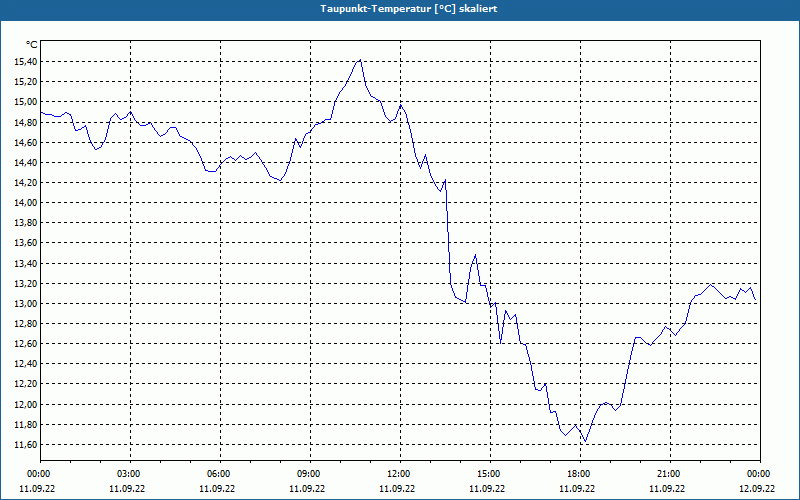
Task: Select the 13,60 tick label
Action: [x=26, y=243]
